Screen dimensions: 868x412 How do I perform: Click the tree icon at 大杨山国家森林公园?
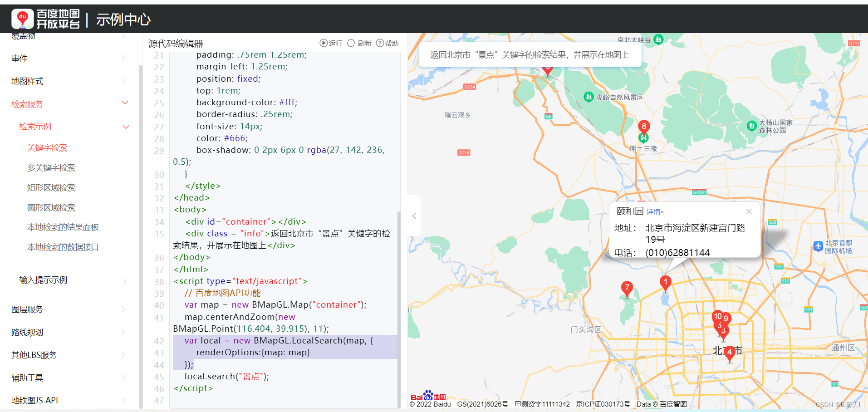752,126
